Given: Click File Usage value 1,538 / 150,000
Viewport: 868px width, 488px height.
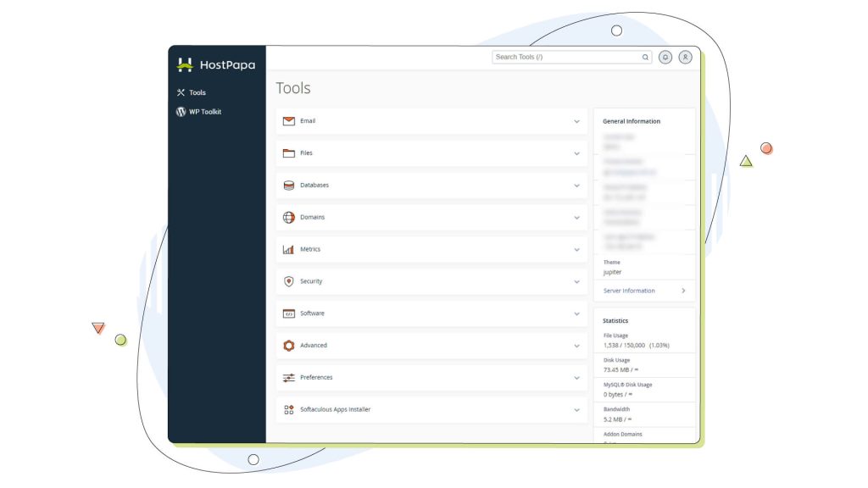Looking at the screenshot, I should click(624, 346).
